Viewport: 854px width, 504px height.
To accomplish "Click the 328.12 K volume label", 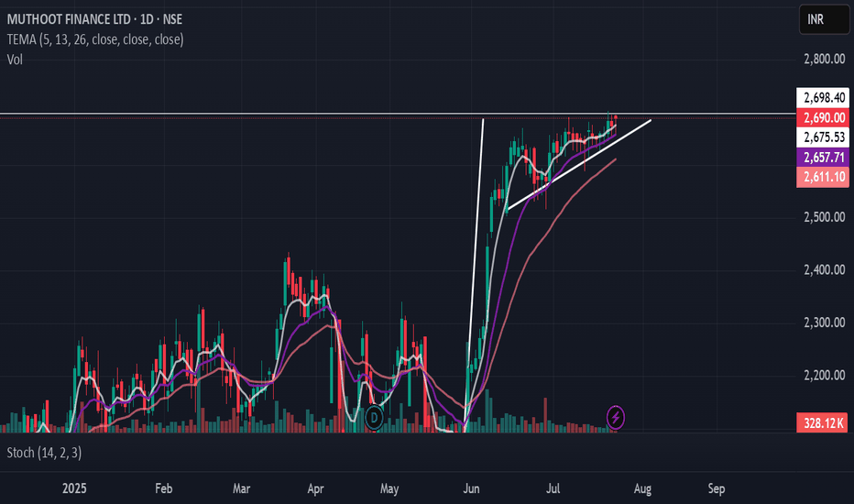I will 823,422.
